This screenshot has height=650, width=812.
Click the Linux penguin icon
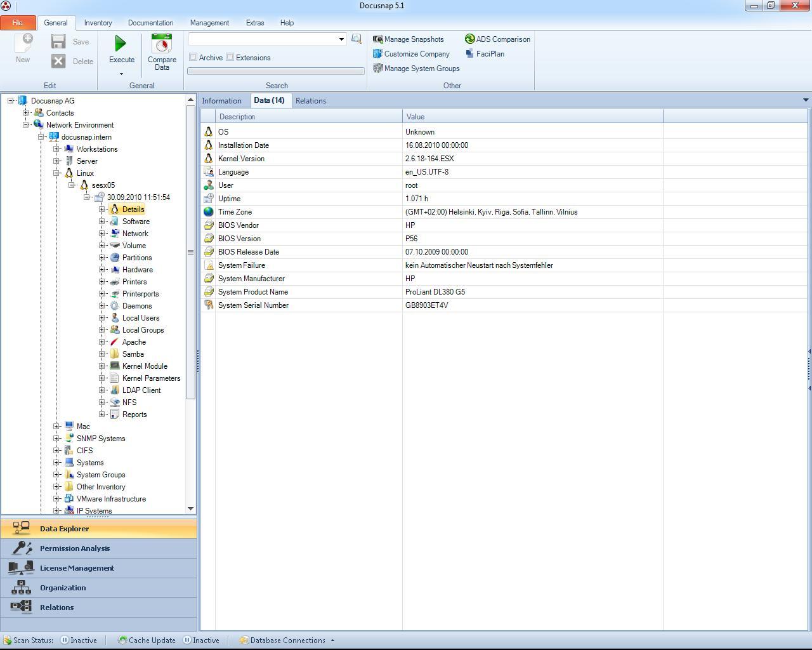pos(69,173)
